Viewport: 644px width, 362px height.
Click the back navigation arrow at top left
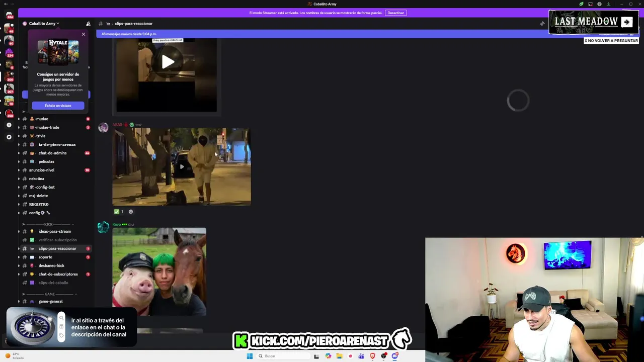(6, 4)
